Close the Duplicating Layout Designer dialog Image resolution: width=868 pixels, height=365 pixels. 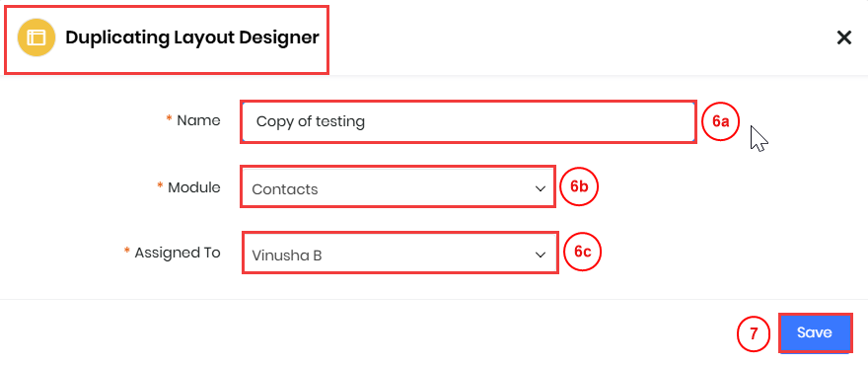(843, 37)
